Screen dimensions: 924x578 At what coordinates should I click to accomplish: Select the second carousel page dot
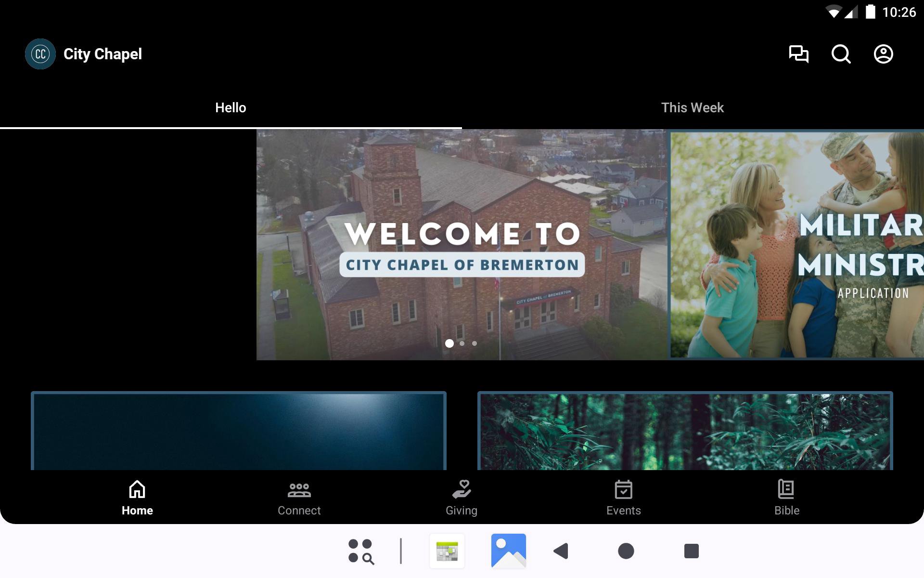(462, 343)
